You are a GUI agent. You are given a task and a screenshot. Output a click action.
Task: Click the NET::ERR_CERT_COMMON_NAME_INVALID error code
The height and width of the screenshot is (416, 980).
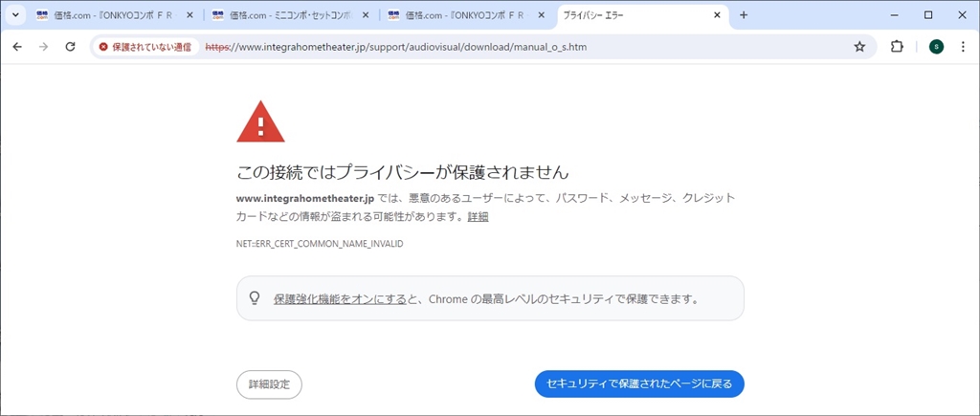click(320, 244)
